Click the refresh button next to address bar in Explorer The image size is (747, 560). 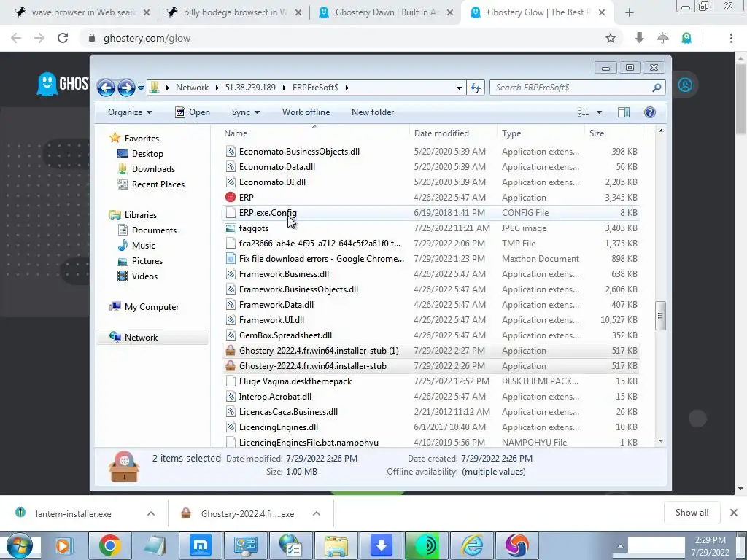[476, 87]
